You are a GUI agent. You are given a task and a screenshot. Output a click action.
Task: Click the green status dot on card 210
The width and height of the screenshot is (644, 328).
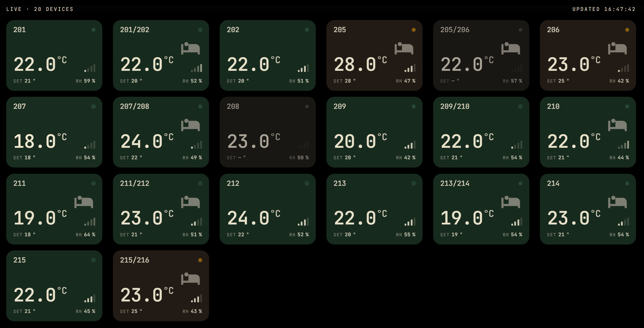pyautogui.click(x=627, y=106)
